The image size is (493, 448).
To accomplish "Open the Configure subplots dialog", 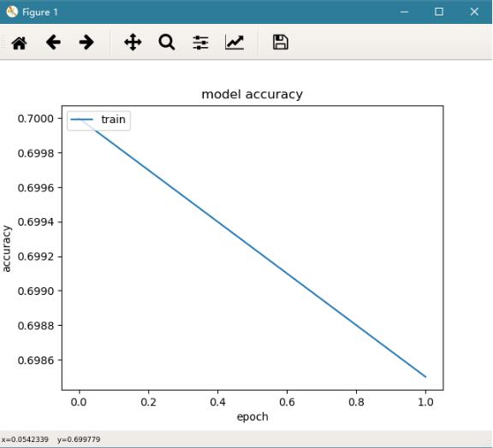I will coord(200,43).
